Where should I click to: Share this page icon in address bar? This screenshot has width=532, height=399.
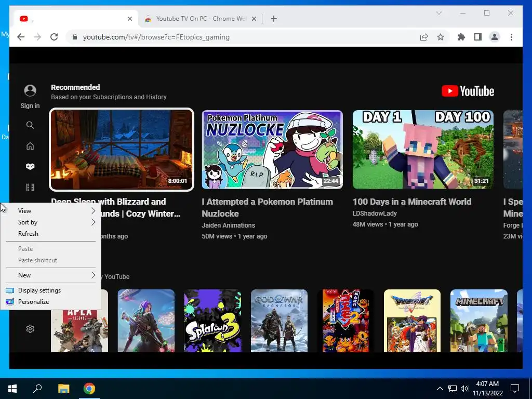click(424, 37)
